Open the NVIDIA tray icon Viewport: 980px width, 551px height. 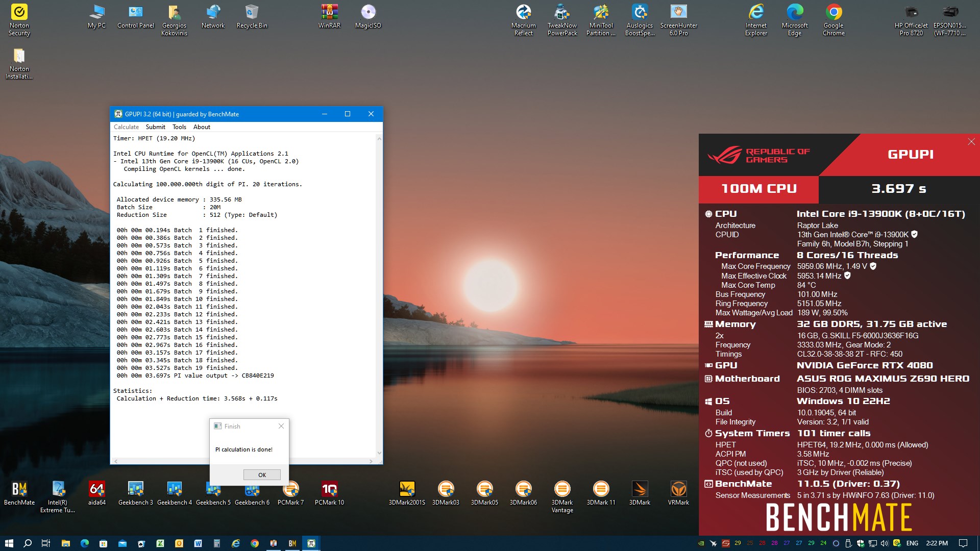click(x=701, y=543)
